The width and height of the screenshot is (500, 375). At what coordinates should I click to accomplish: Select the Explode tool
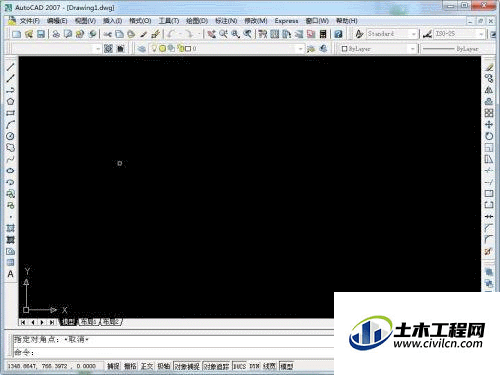[489, 251]
